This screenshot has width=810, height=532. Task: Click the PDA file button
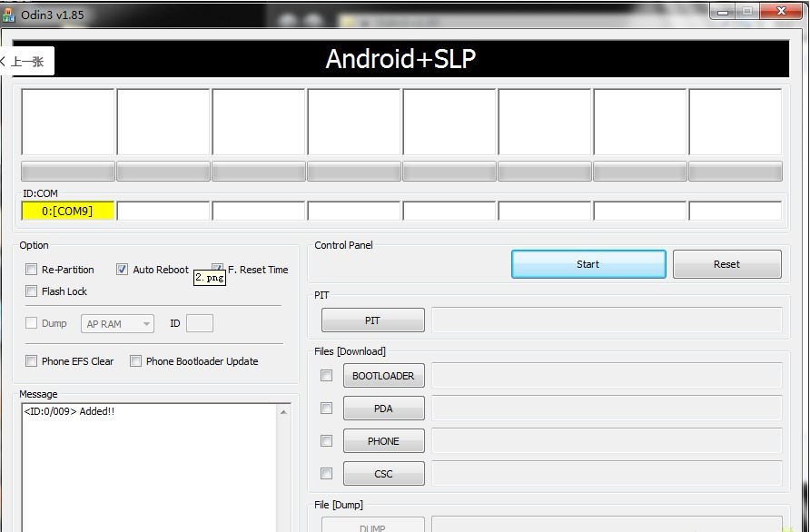point(384,408)
